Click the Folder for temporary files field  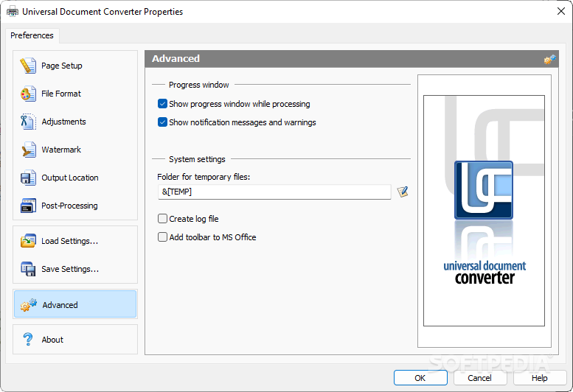point(274,192)
